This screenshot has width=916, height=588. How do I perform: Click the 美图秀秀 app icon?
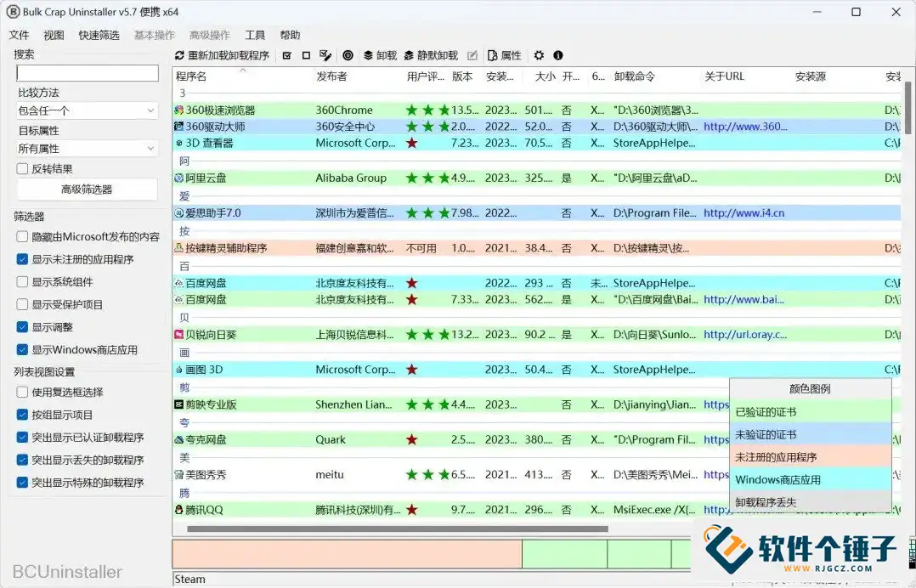coord(179,475)
